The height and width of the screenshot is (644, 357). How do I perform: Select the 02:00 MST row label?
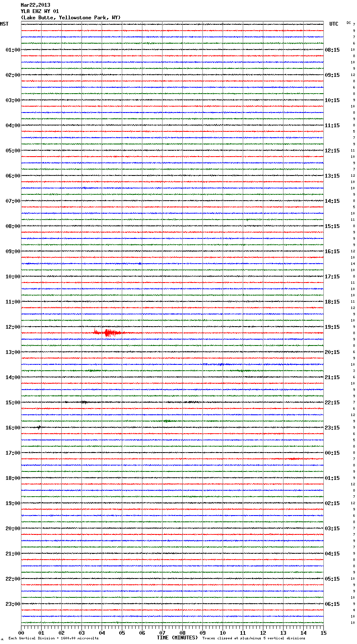pos(13,75)
